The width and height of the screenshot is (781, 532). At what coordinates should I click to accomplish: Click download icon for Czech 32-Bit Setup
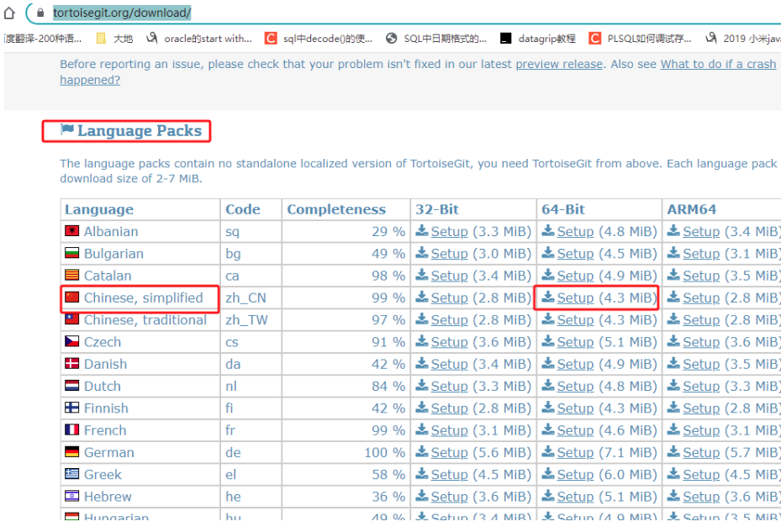click(x=422, y=341)
